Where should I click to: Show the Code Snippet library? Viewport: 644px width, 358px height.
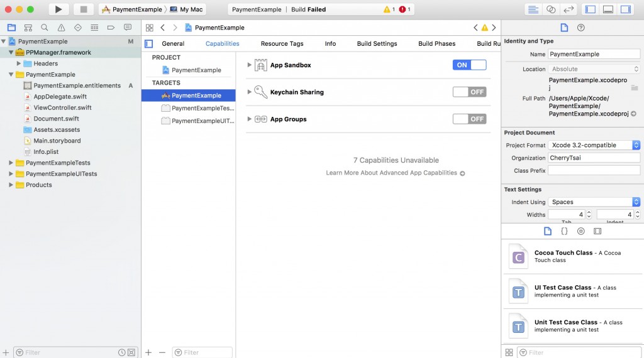tap(564, 231)
